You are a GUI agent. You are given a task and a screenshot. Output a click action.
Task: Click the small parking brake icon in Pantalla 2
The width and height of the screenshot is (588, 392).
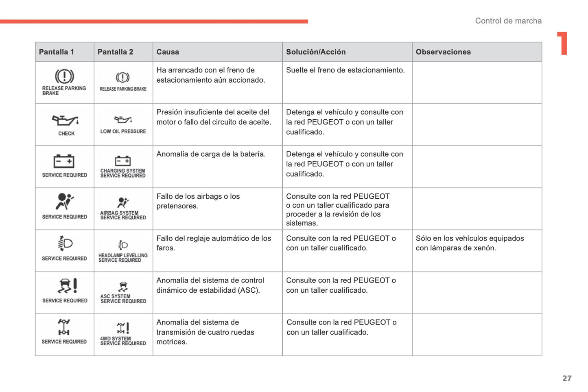pyautogui.click(x=122, y=77)
